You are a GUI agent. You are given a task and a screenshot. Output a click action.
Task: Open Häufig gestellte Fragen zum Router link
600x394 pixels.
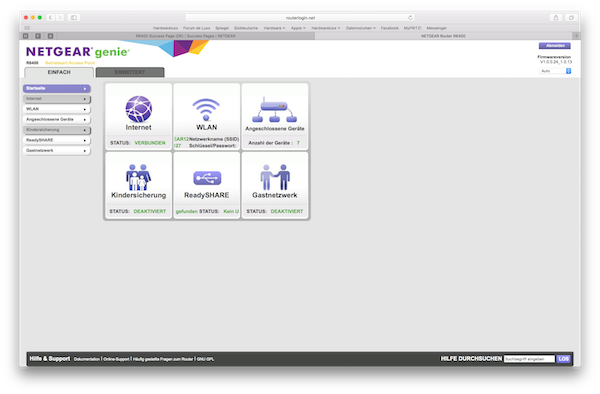(x=163, y=359)
